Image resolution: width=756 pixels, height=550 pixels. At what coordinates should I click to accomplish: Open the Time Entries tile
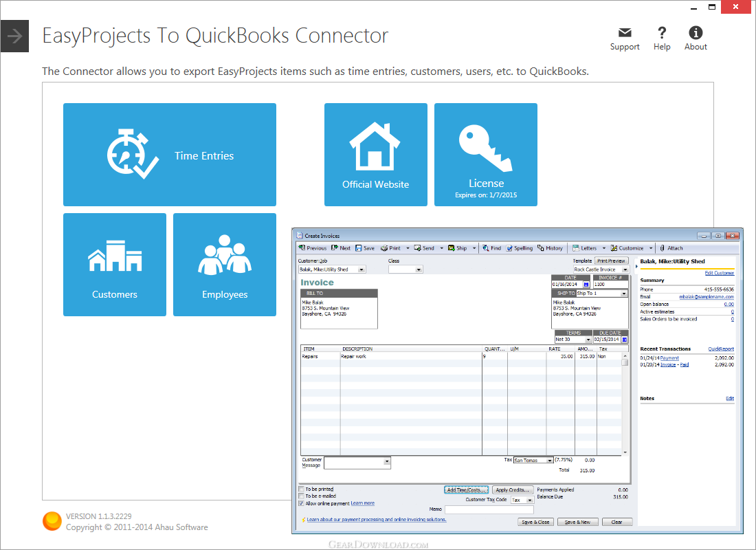coord(169,155)
